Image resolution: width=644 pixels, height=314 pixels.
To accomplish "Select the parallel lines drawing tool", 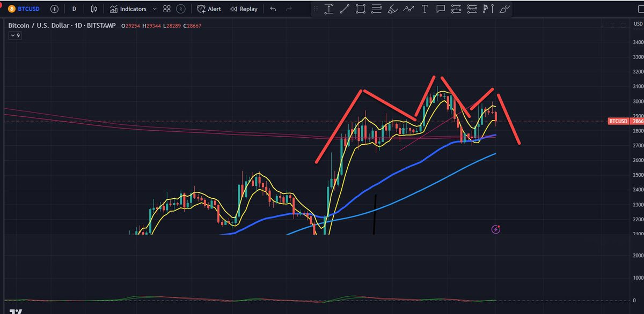I will tap(376, 9).
